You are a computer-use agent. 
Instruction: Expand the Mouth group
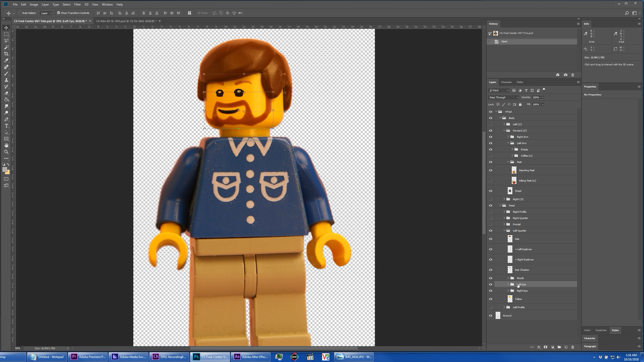pos(508,278)
